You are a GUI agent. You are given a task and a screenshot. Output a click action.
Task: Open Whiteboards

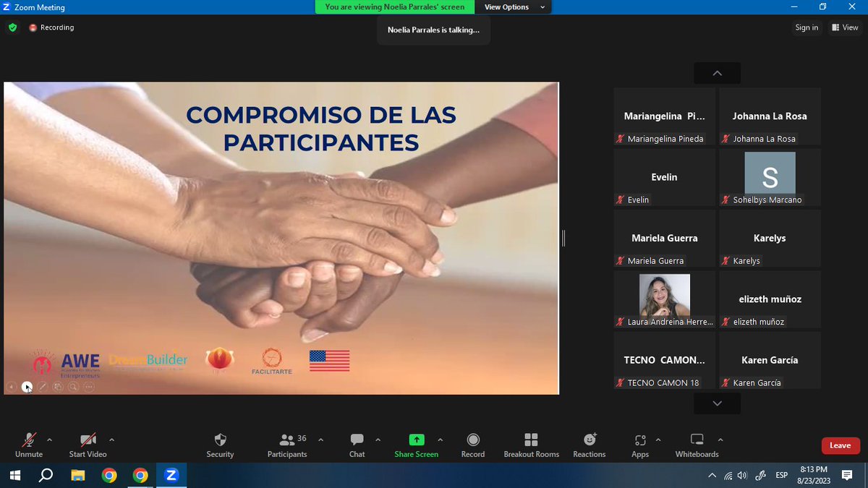(x=697, y=445)
